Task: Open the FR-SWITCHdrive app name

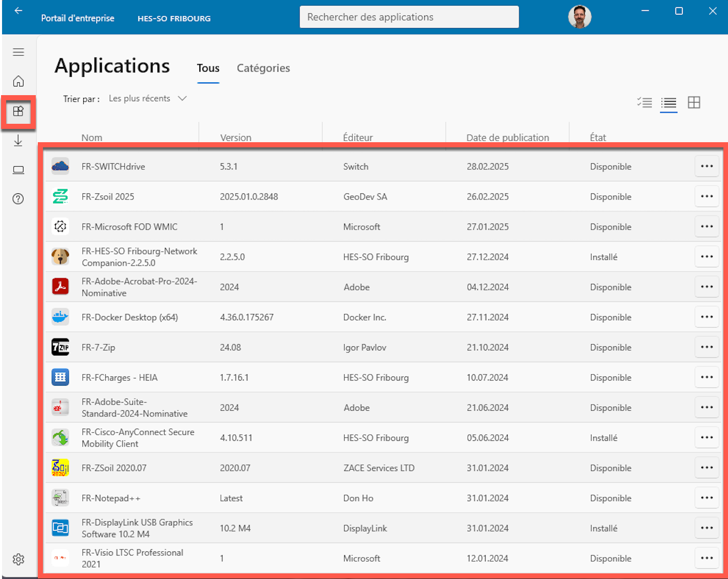Action: pyautogui.click(x=113, y=167)
